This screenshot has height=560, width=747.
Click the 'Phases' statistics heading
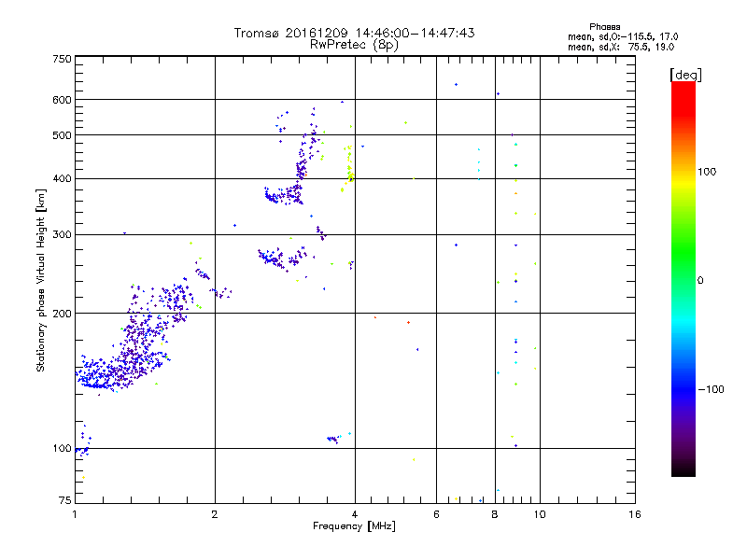604,27
